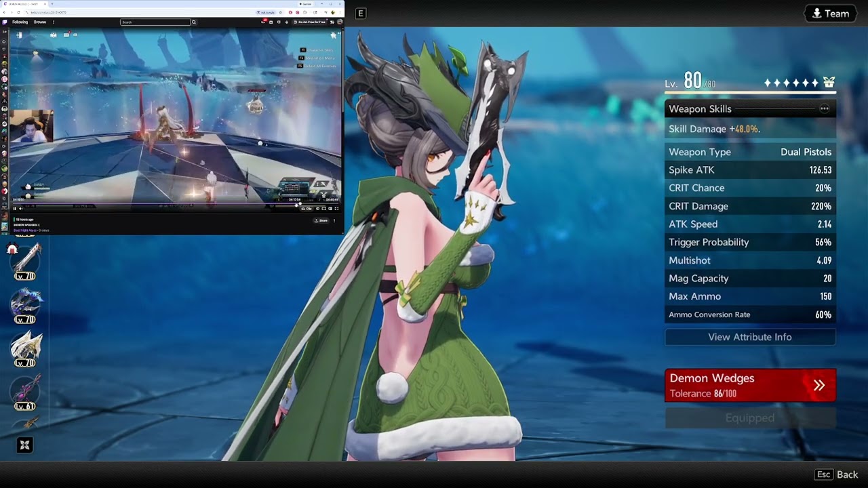Select the white feathered weapon, level 70

click(x=25, y=348)
